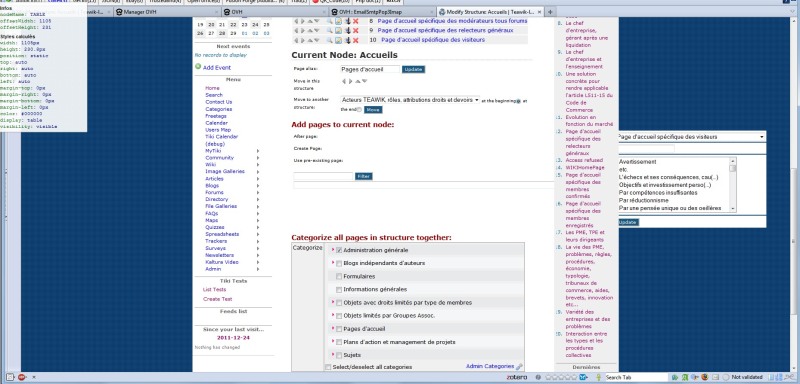The width and height of the screenshot is (800, 384).
Task: Expand Administration générale category tree
Action: point(333,249)
